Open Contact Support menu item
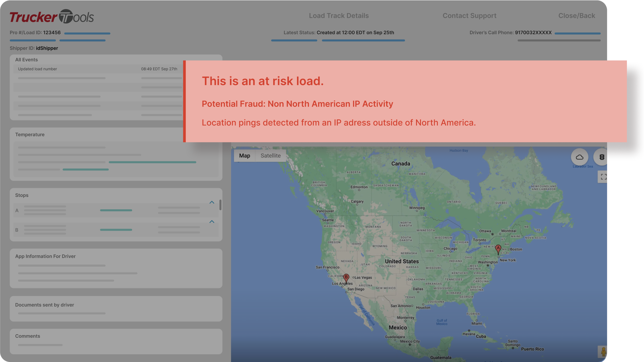Image resolution: width=644 pixels, height=362 pixels. click(469, 16)
